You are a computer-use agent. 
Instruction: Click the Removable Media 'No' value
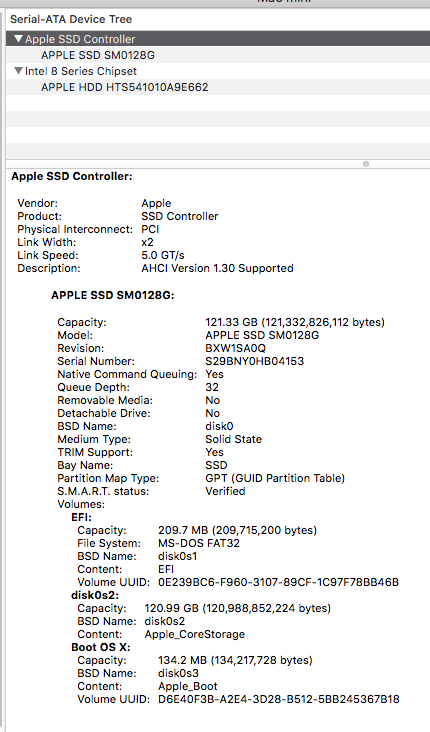click(x=212, y=401)
